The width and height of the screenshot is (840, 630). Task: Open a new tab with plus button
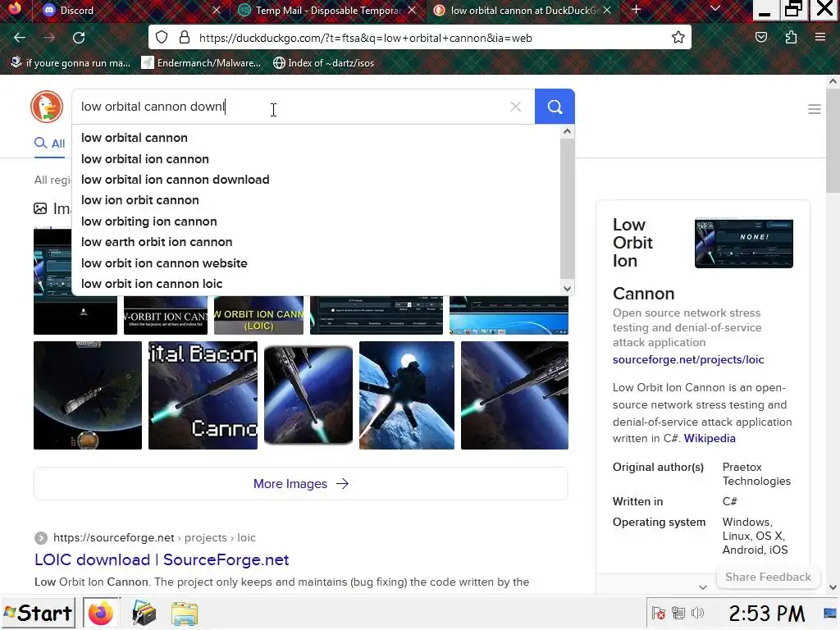pyautogui.click(x=636, y=10)
